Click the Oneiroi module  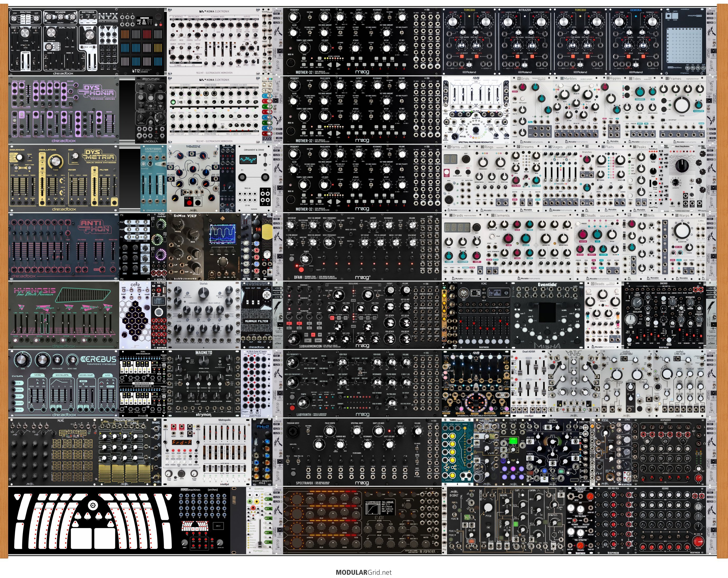click(x=664, y=315)
